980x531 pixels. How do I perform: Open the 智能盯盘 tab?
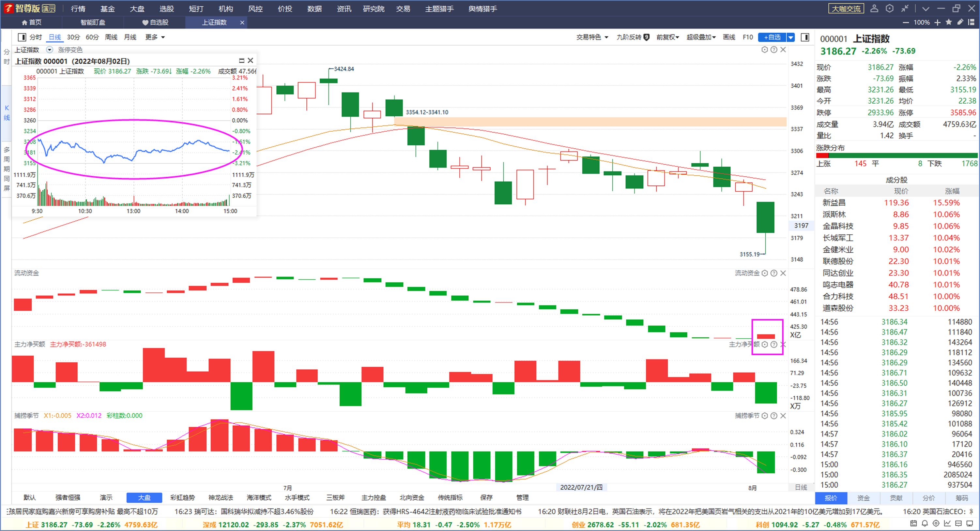click(x=93, y=22)
